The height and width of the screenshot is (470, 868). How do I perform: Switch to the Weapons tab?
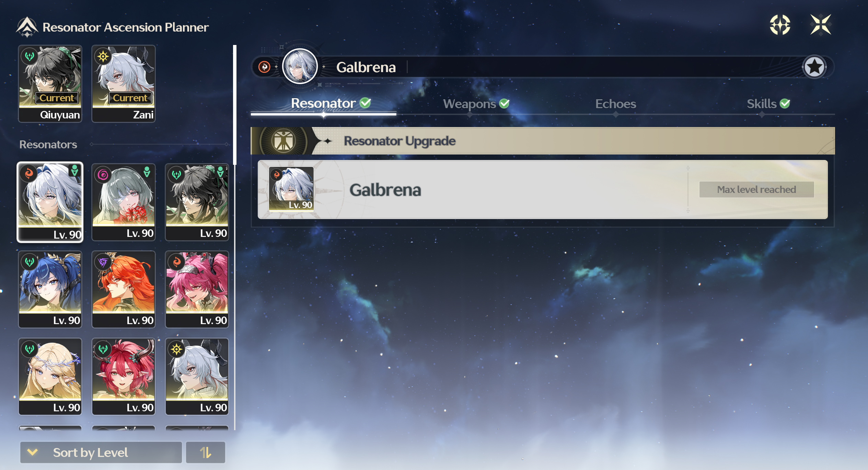click(x=476, y=104)
